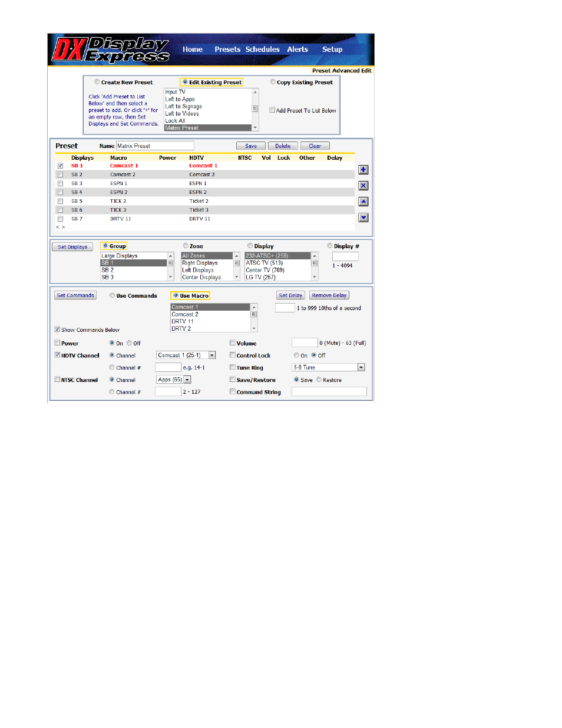Image resolution: width=562 pixels, height=728 pixels.
Task: Enable the Volume checkbox
Action: pyautogui.click(x=233, y=342)
